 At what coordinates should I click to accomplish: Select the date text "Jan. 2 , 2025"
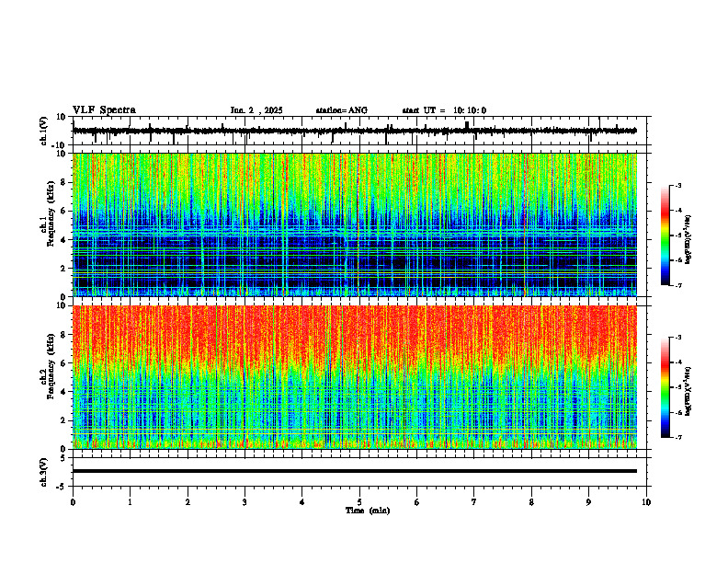pyautogui.click(x=256, y=110)
